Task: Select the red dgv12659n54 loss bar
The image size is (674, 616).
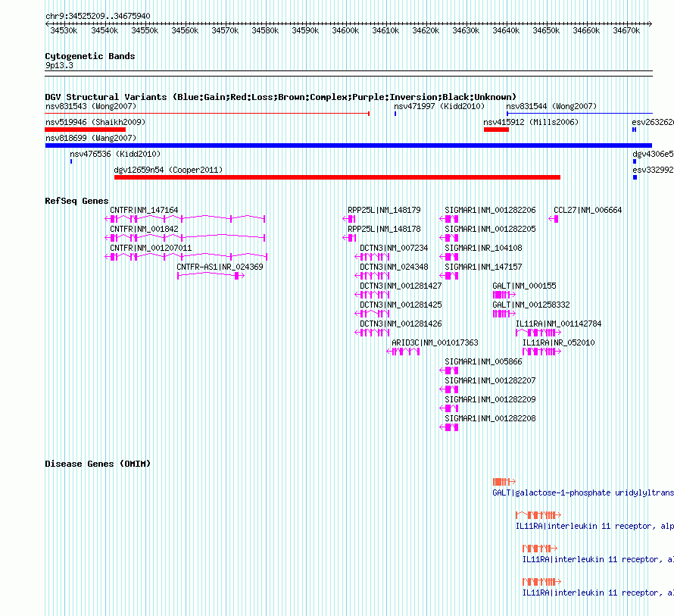Action: click(x=338, y=177)
